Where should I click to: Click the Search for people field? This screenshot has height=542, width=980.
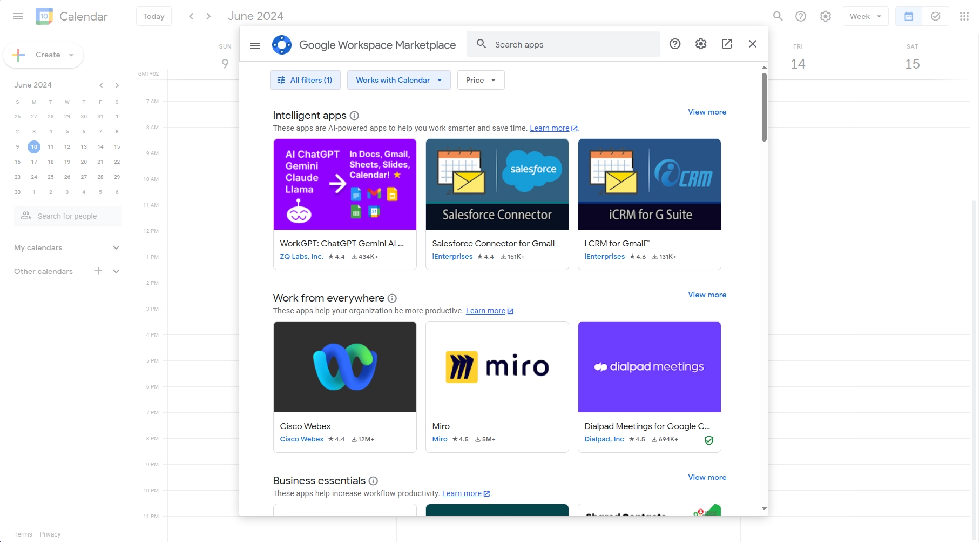[67, 216]
